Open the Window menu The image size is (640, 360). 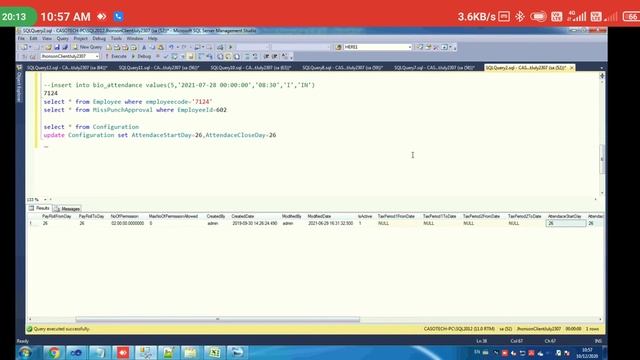(x=135, y=38)
